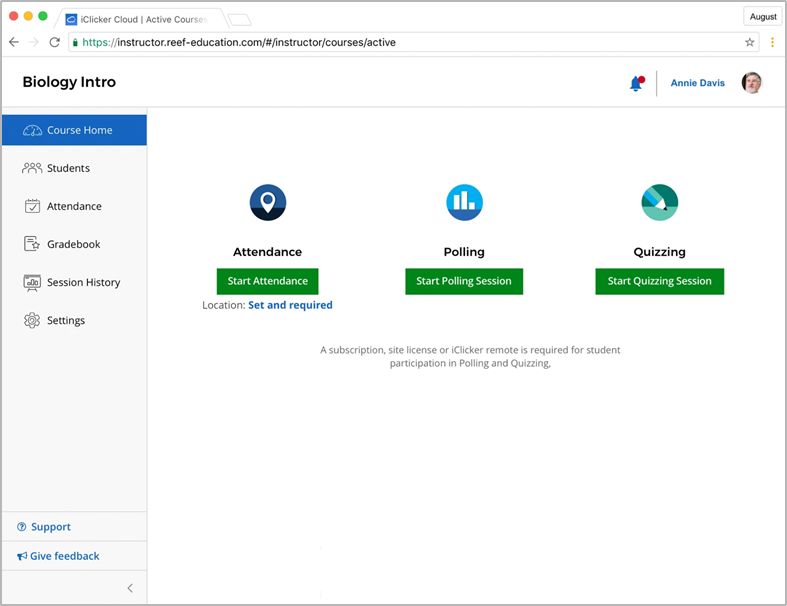Click the Attendance map pin icon

point(268,202)
